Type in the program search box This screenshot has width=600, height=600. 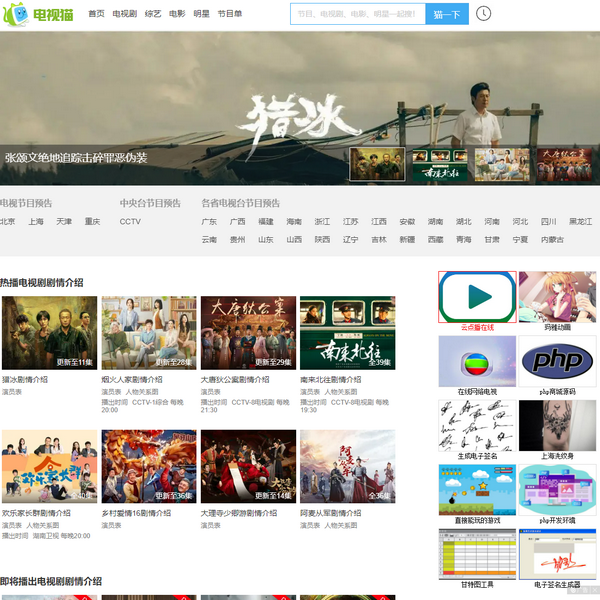pos(357,14)
